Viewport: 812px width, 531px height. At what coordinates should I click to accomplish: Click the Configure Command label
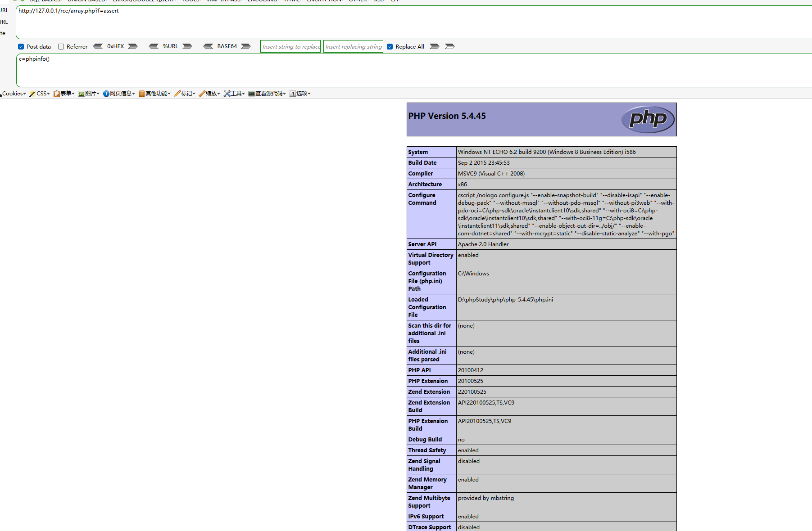point(422,199)
